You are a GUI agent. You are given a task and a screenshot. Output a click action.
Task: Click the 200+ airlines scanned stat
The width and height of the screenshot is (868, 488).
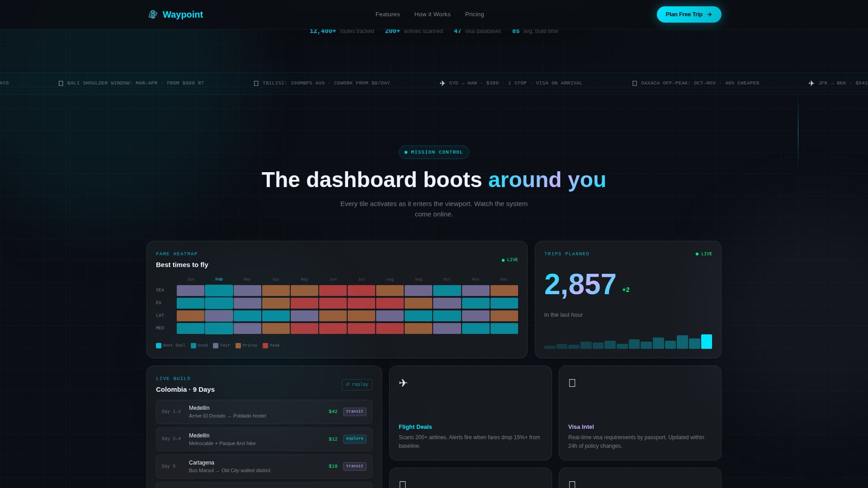pos(414,31)
